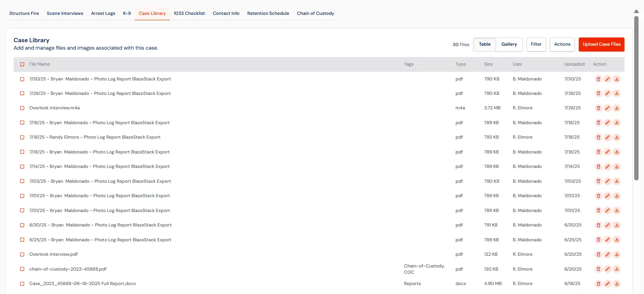Open the Retention Schedule tab

click(x=268, y=13)
